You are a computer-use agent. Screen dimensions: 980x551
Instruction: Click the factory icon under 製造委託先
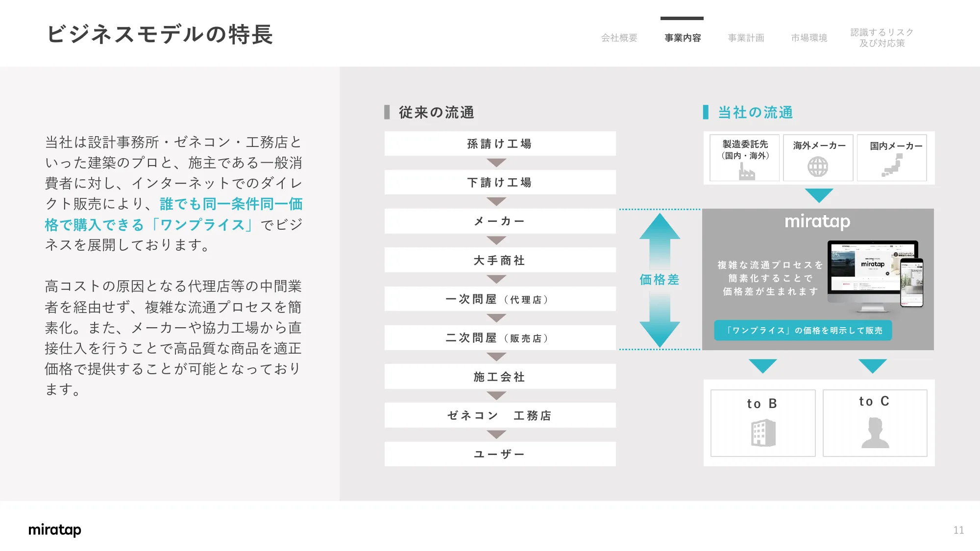click(x=746, y=171)
